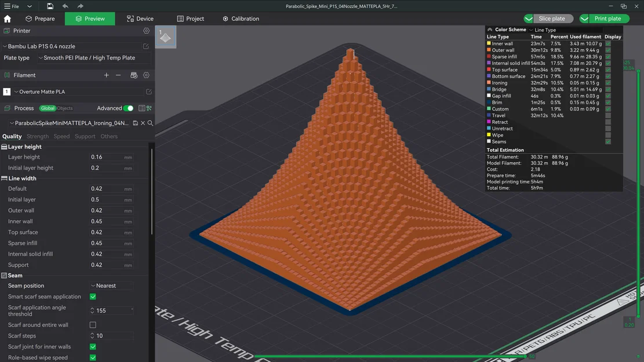Click the Home icon in the toolbar
Screen dimensions: 644x362
(6, 19)
